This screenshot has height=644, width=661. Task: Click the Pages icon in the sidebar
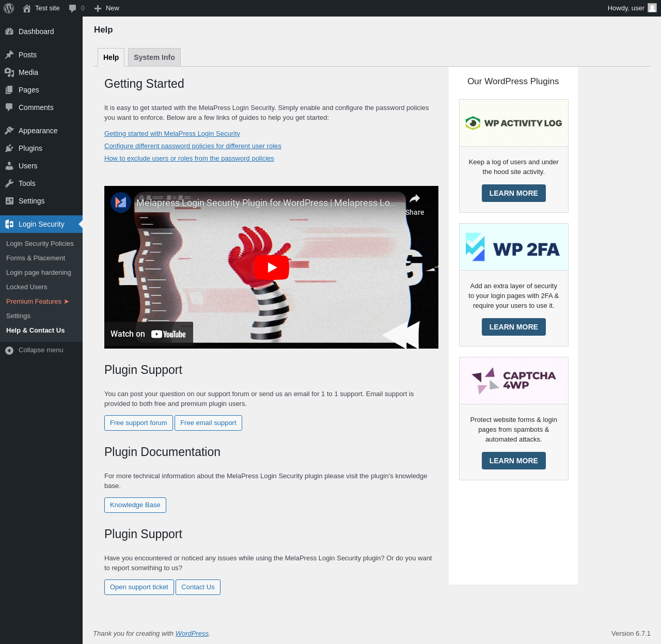coord(9,90)
